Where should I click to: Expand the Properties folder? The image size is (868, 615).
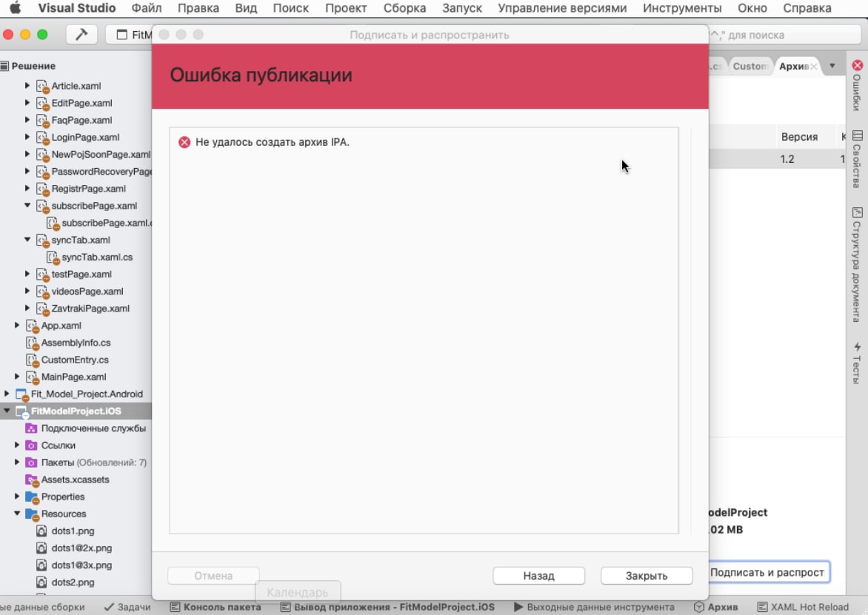(x=17, y=497)
